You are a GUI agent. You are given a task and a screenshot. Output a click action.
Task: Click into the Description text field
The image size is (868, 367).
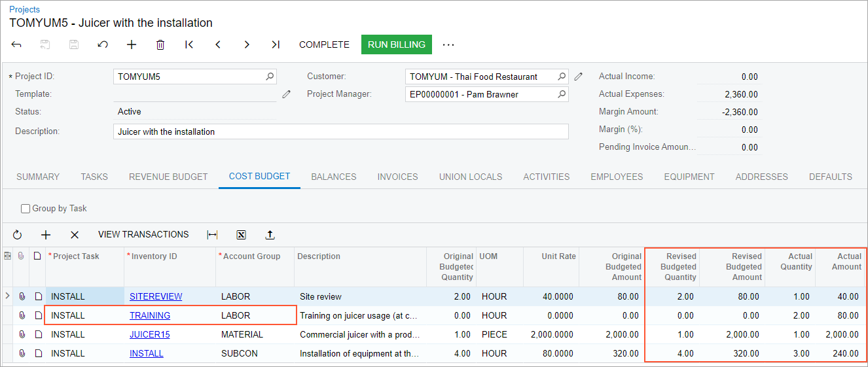click(x=340, y=131)
